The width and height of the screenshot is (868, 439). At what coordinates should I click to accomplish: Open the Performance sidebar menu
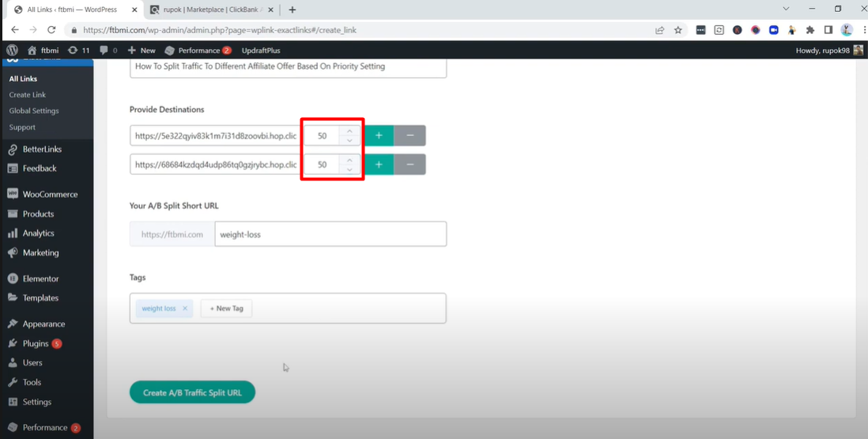tap(45, 427)
